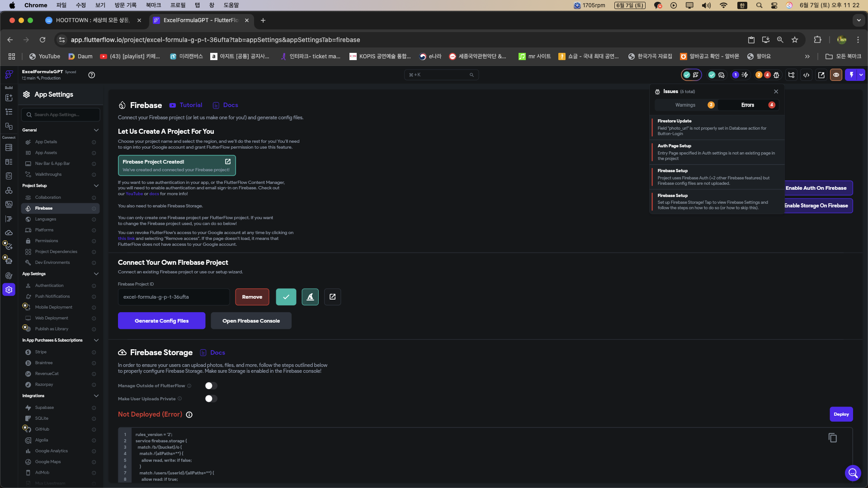Screen dimensions: 868x488
Task: Open the Auth Page Setup error entry
Action: (717, 152)
